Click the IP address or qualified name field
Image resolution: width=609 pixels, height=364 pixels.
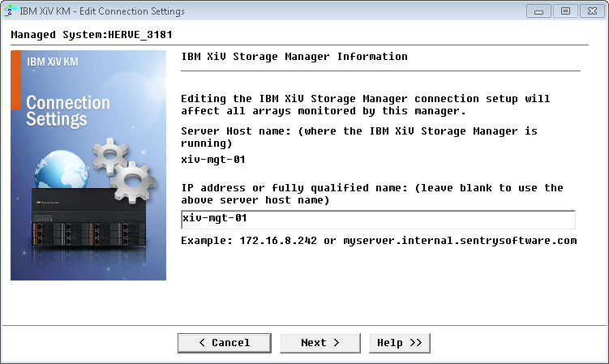point(377,220)
